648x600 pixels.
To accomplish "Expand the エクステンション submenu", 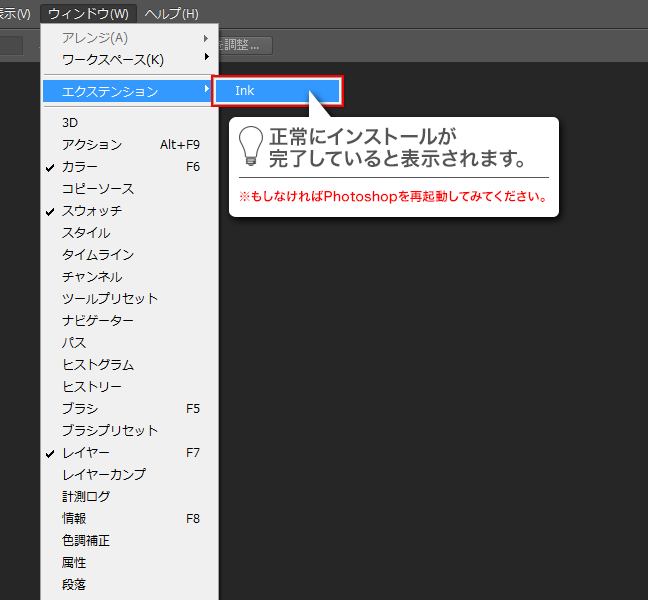I will coord(110,91).
